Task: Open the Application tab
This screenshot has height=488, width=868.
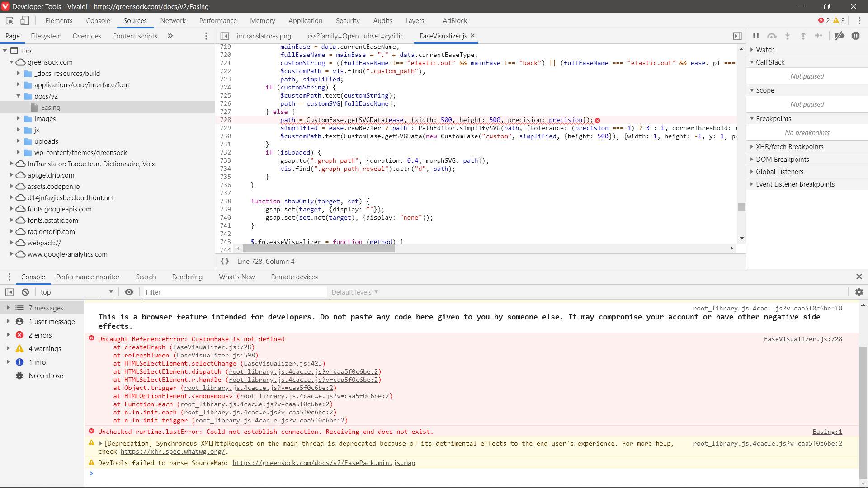Action: tap(306, 20)
